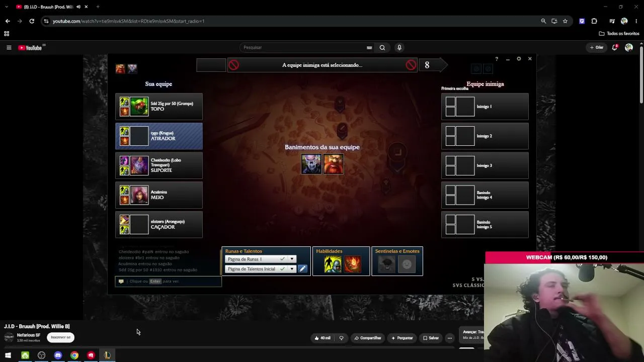This screenshot has height=362, width=644.
Task: Select the ATIRADOR player row
Action: tap(159, 136)
